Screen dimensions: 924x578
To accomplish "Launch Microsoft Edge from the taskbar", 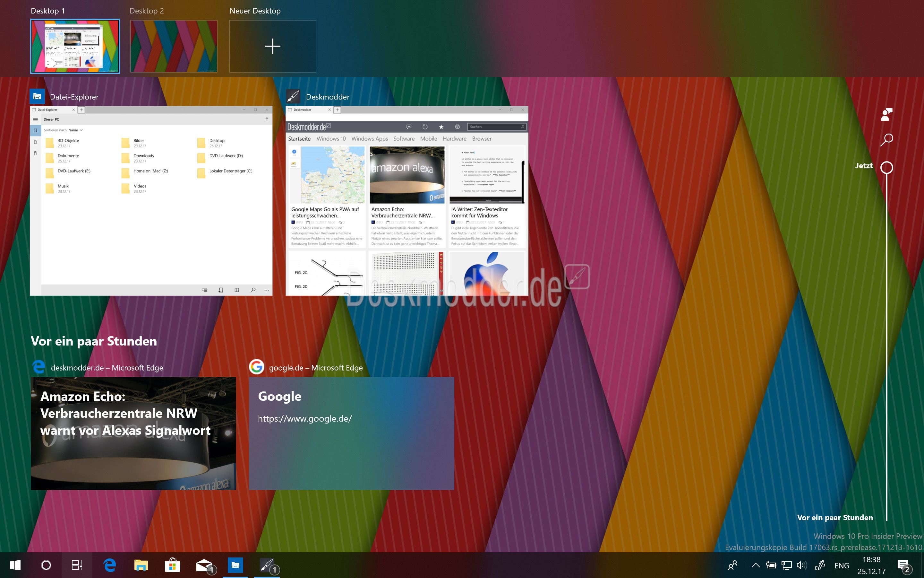I will coord(110,565).
